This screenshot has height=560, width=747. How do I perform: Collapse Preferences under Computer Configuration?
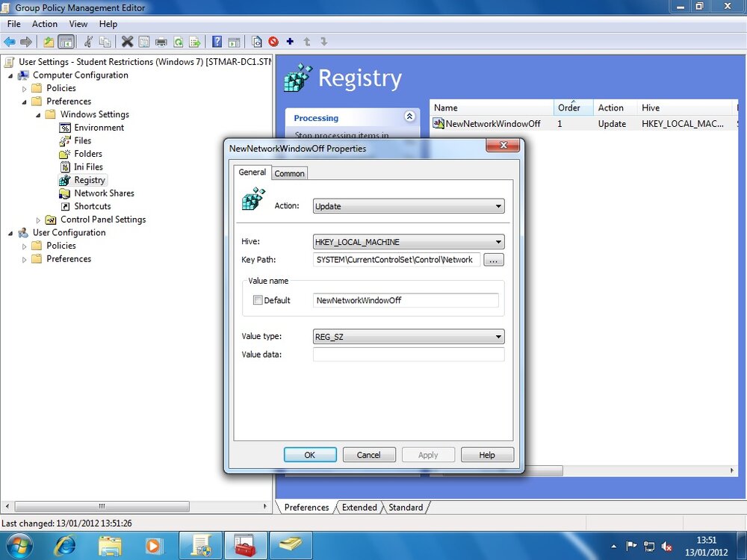[x=25, y=102]
